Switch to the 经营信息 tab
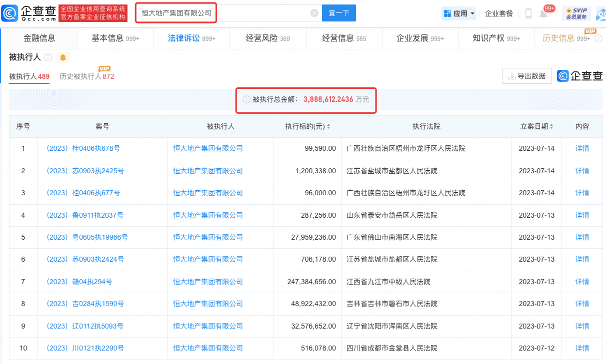This screenshot has height=364, width=606. pos(344,38)
